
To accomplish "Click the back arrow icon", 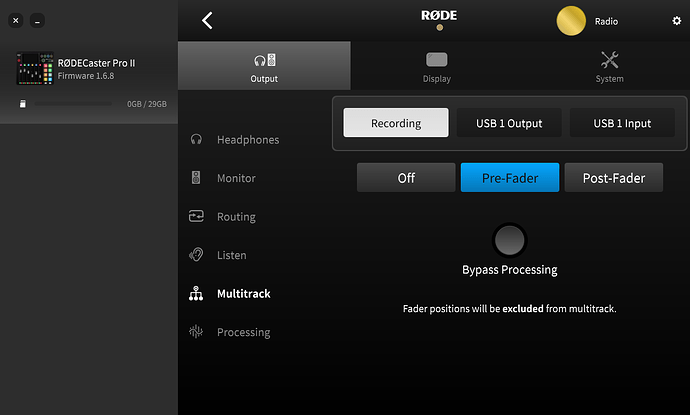I will [207, 21].
